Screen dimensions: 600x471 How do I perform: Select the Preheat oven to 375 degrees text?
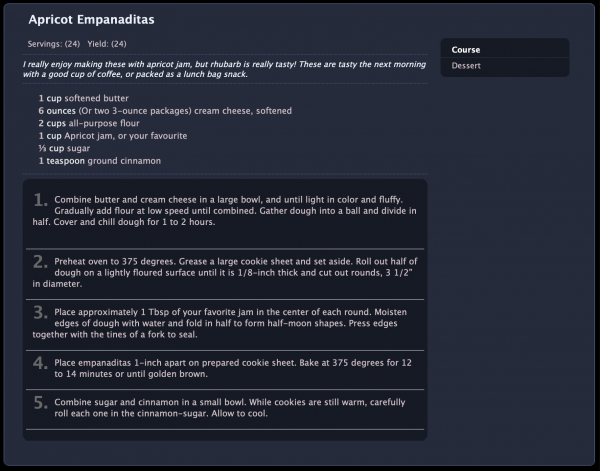pyautogui.click(x=115, y=262)
